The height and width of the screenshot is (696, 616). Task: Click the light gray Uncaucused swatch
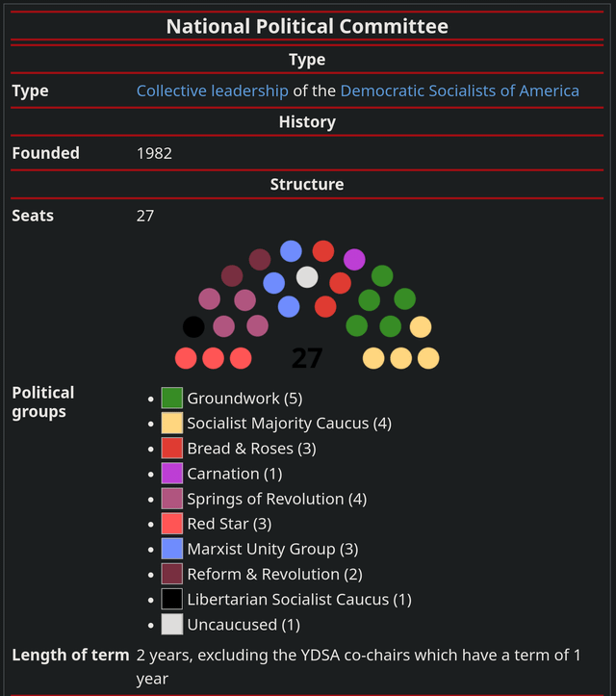point(171,624)
